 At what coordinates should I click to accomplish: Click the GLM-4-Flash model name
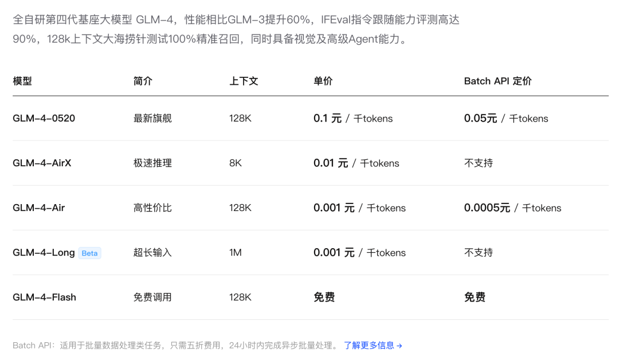[x=44, y=298]
